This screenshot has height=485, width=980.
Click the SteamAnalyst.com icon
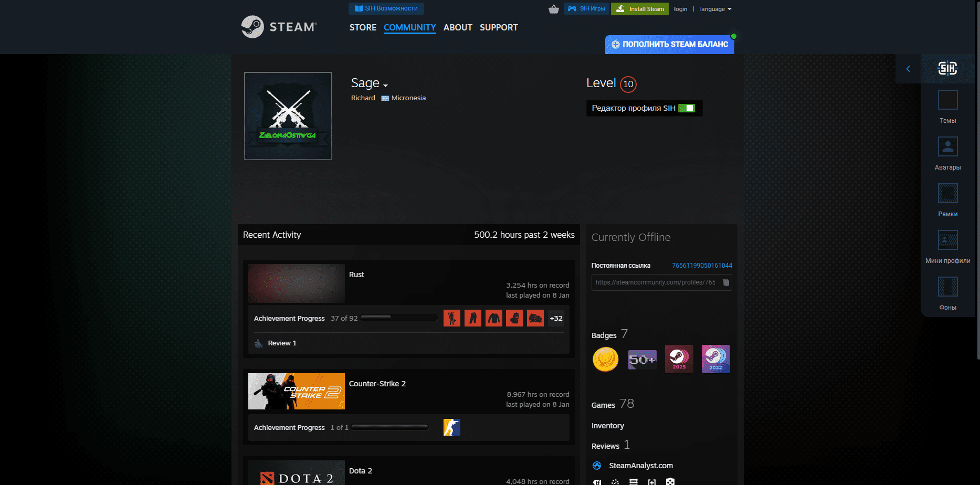pyautogui.click(x=597, y=466)
